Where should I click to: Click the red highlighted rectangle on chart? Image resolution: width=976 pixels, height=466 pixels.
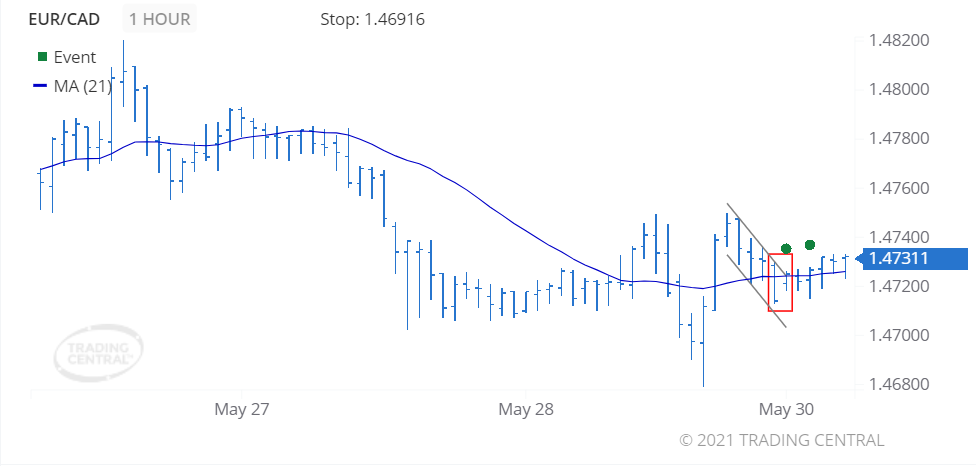point(781,282)
